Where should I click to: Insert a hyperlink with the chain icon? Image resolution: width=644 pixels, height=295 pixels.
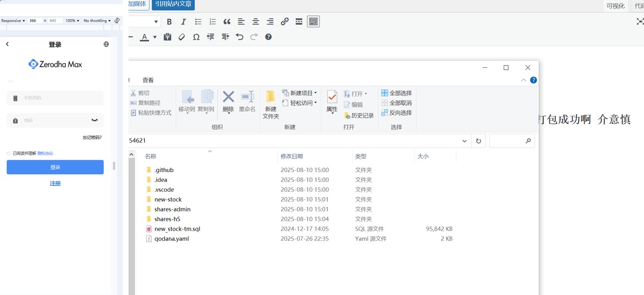tap(285, 22)
